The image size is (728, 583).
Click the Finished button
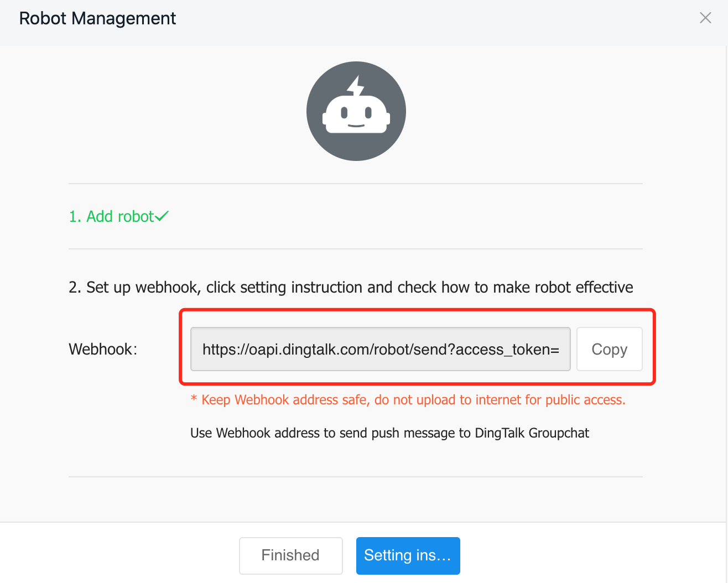click(291, 555)
